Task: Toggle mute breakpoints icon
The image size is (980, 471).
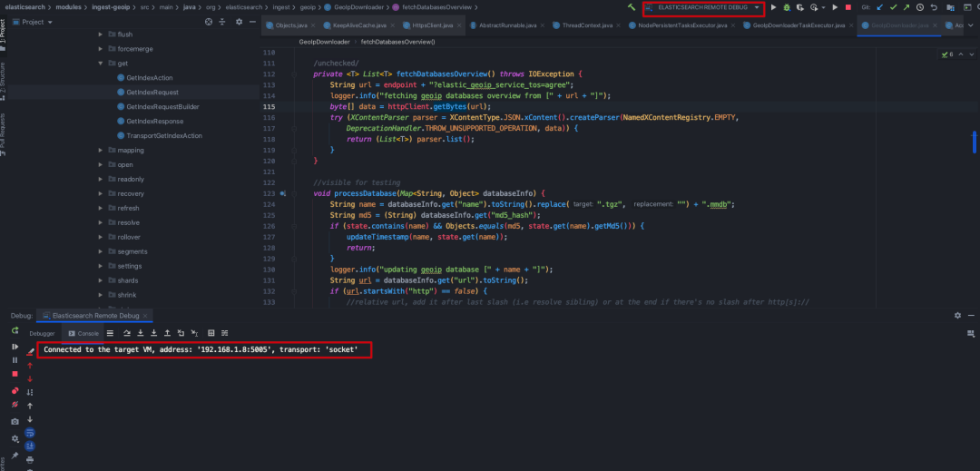Action: pos(15,405)
